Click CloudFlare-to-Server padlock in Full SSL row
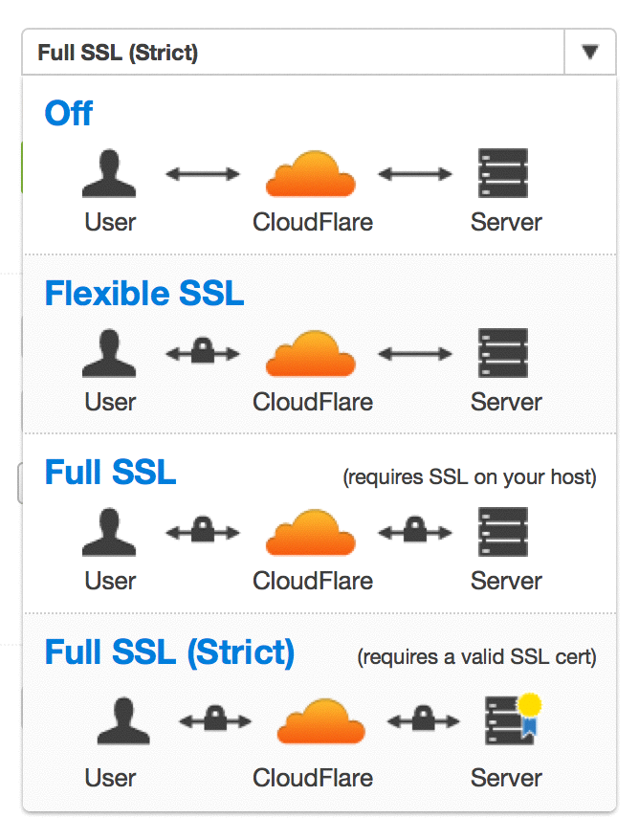 coord(415,530)
